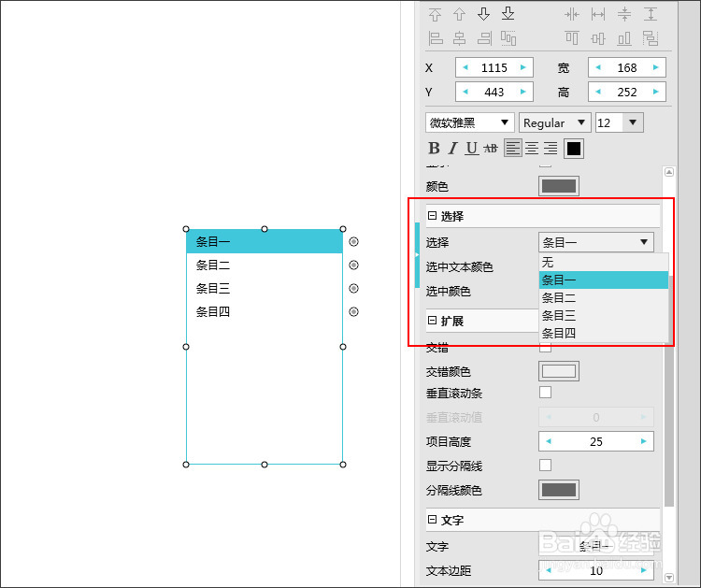Click the send to back arrow icon
701x588 pixels.
click(x=508, y=14)
